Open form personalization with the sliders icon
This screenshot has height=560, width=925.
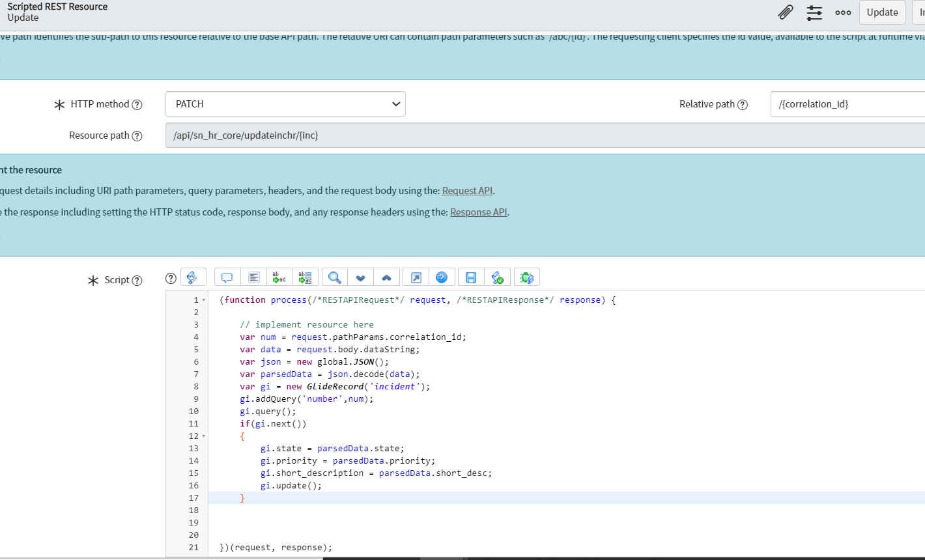pyautogui.click(x=814, y=12)
